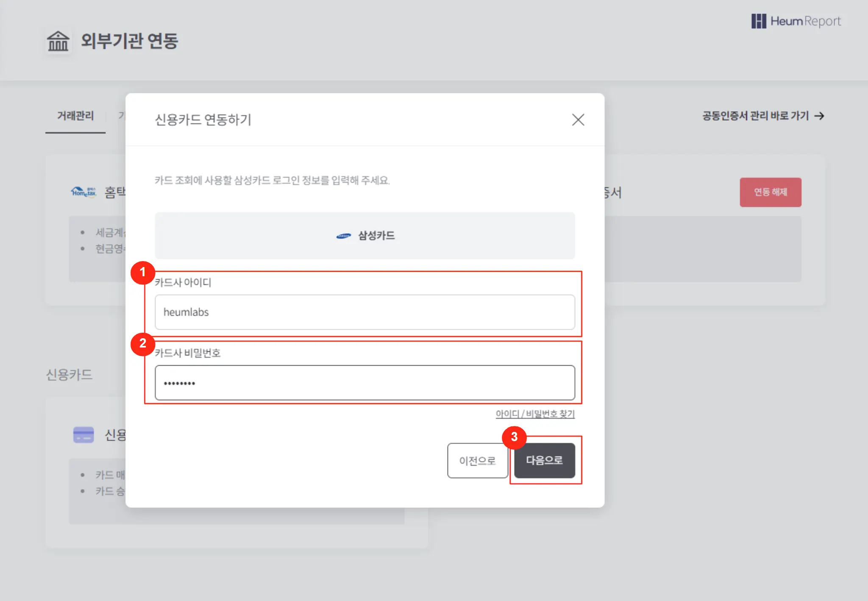Click the 신용카드 section heading
Screen dimensions: 868x601
click(x=69, y=375)
